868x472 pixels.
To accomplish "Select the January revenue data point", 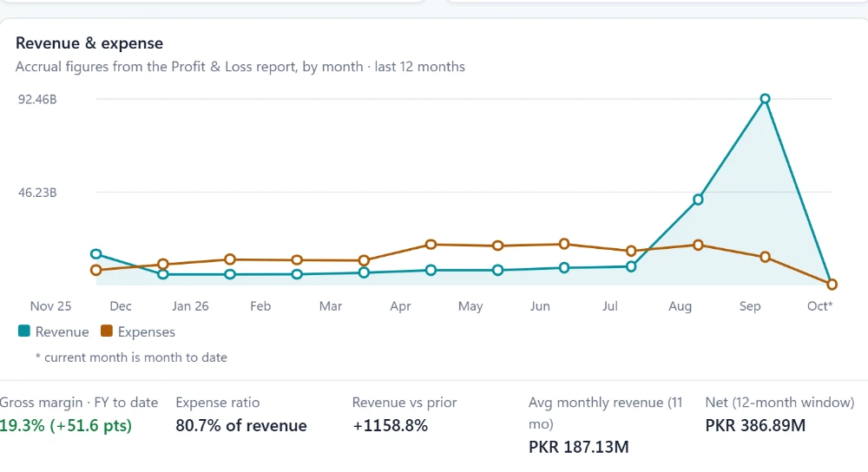I will point(230,274).
